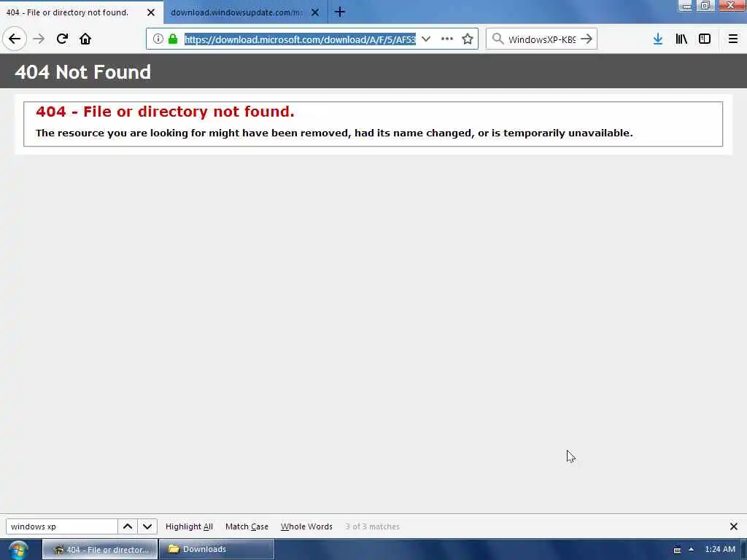747x560 pixels.
Task: Click '3 of 3 matches' status
Action: pyautogui.click(x=373, y=526)
